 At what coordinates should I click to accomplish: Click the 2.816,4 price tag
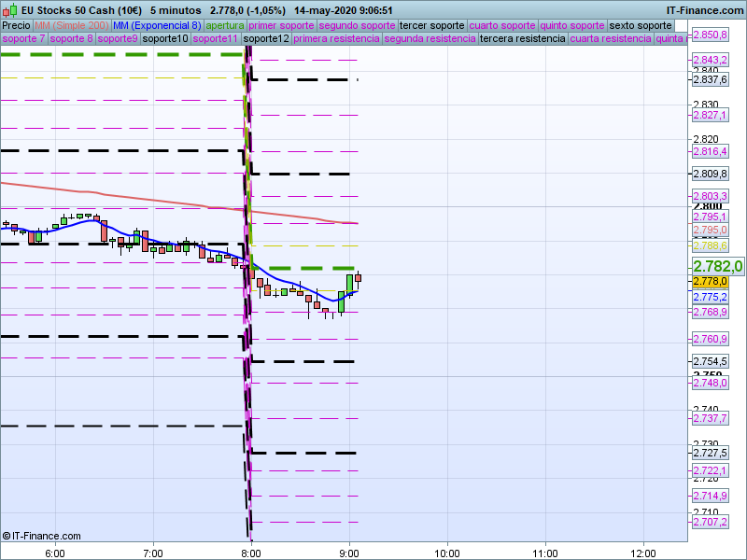pyautogui.click(x=710, y=151)
